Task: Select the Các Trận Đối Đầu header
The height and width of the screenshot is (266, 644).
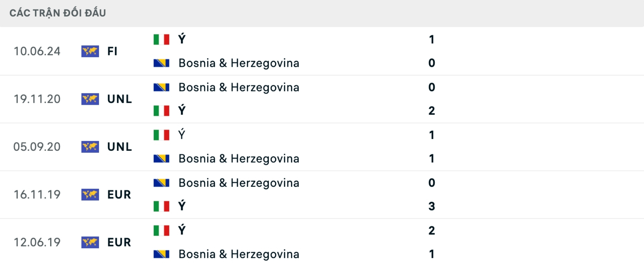Action: coord(58,13)
